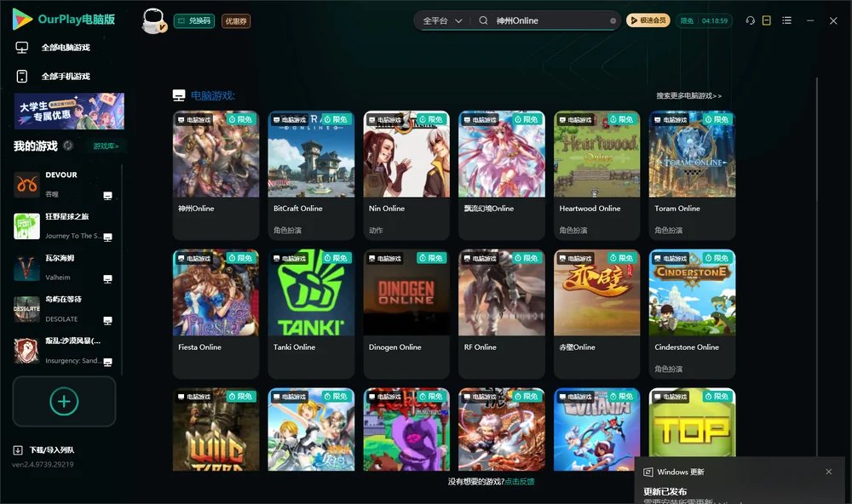Select the Toram Online game card
This screenshot has width=852, height=504.
692,175
